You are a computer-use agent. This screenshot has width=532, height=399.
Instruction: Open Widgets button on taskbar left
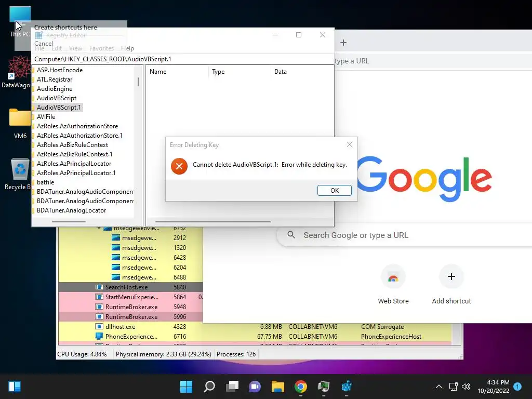pos(15,387)
